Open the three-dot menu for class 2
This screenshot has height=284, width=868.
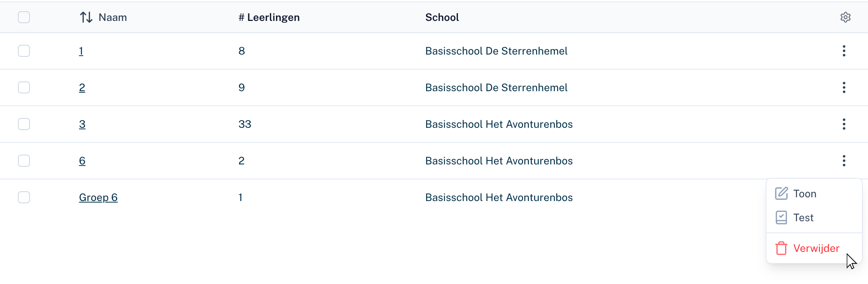coord(844,87)
